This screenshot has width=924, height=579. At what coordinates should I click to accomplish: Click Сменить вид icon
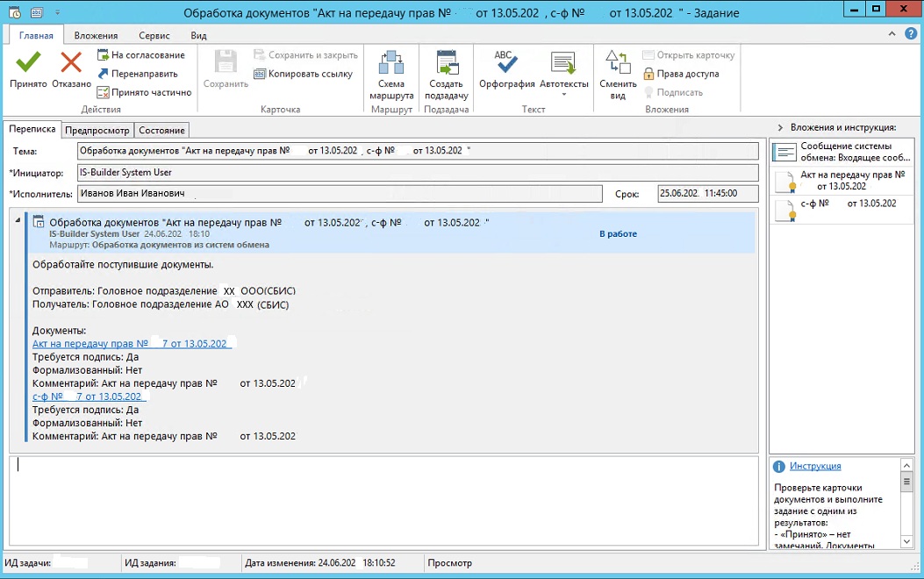pos(618,65)
